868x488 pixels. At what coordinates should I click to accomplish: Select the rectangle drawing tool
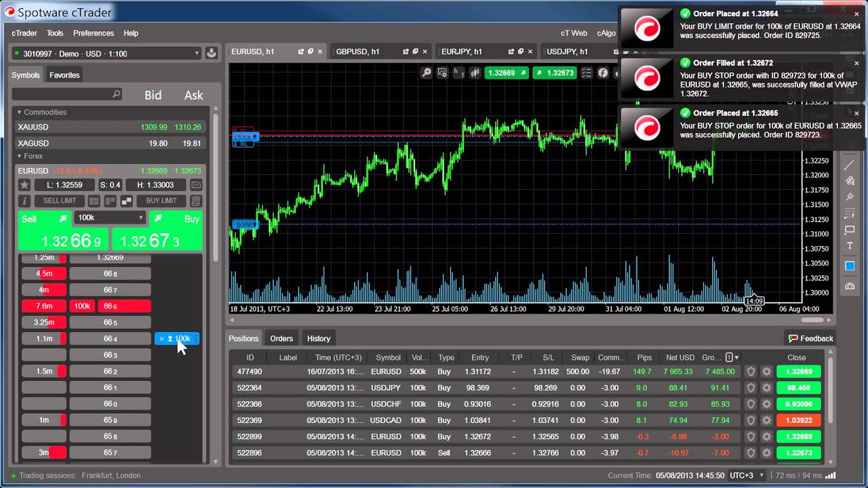[850, 229]
